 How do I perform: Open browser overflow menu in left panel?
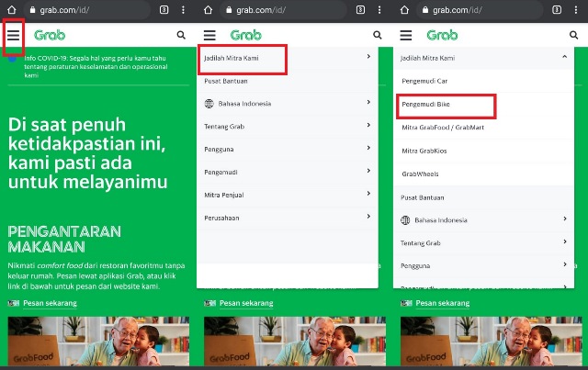183,10
